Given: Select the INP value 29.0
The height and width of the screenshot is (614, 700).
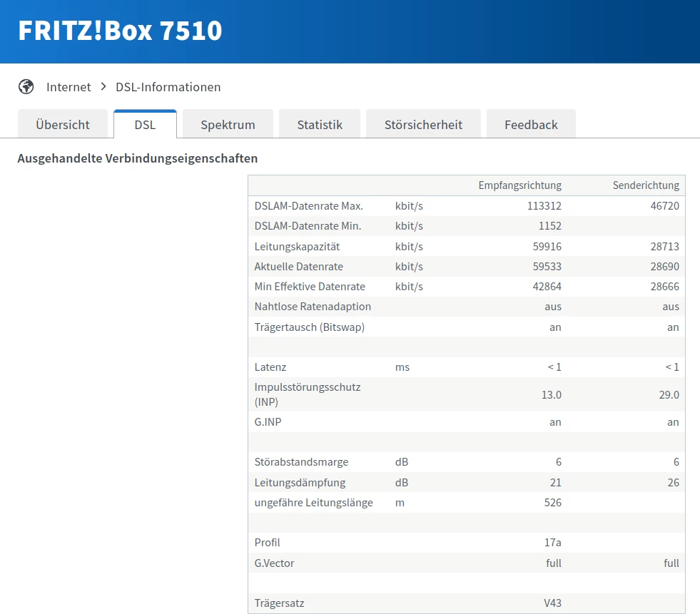Looking at the screenshot, I should 669,395.
